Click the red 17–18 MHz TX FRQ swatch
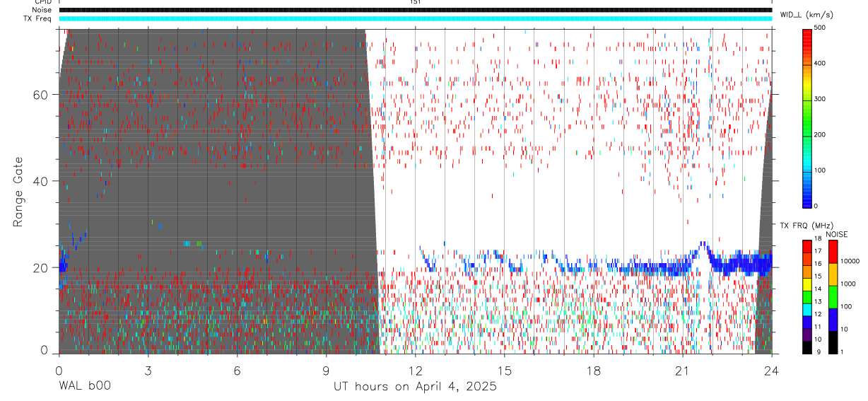Image resolution: width=868 pixels, height=401 pixels. [807, 246]
